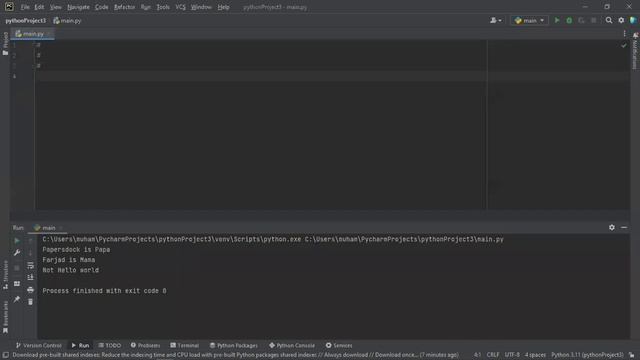Image resolution: width=640 pixels, height=360 pixels.
Task: Open the VCS menu
Action: (180, 7)
